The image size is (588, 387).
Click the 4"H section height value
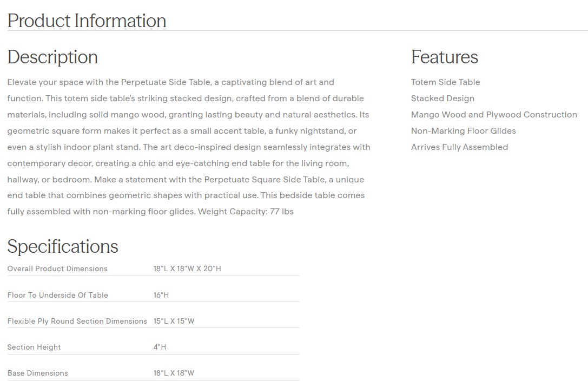(160, 347)
